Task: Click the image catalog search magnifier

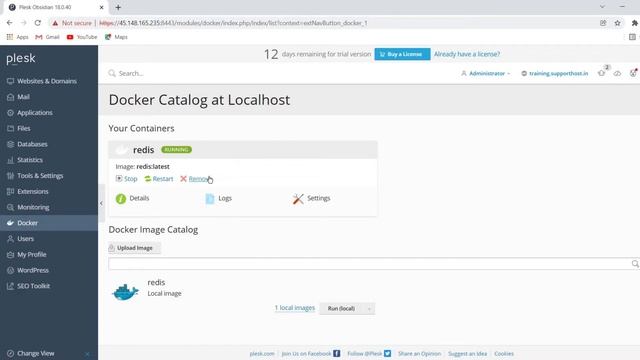Action: coord(635,264)
